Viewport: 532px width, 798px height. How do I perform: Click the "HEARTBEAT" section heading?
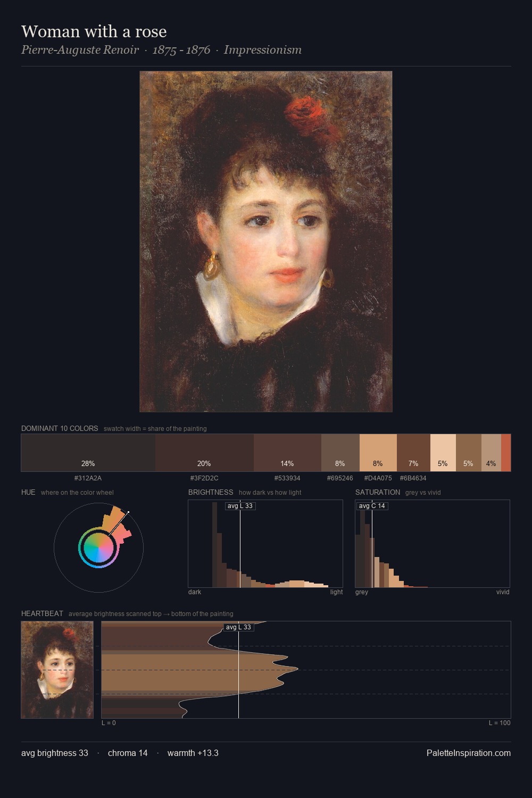[42, 613]
